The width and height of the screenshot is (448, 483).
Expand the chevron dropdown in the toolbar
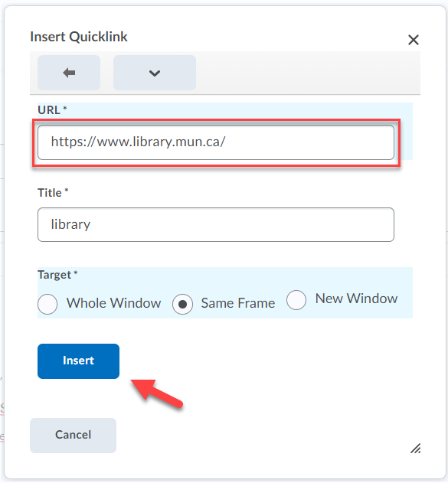[155, 73]
